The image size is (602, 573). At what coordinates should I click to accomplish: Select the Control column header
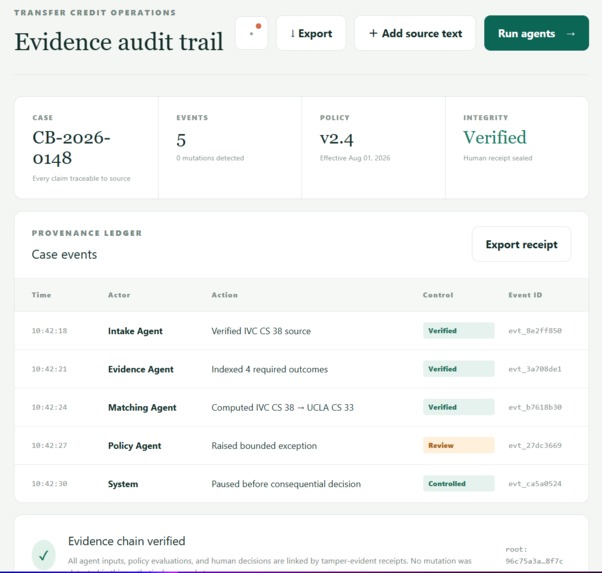coord(438,295)
